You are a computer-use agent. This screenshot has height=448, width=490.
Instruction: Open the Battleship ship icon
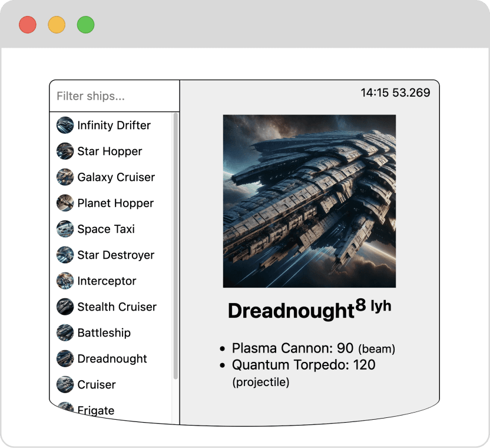tap(65, 332)
